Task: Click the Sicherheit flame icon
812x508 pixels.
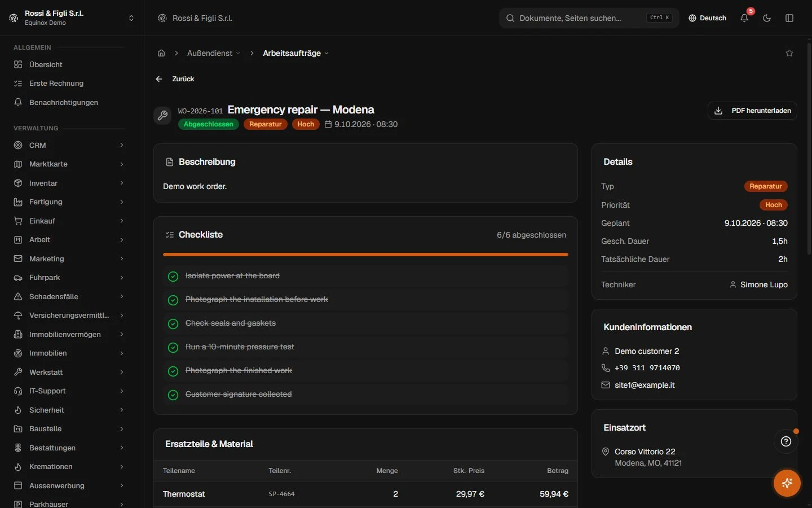Action: click(x=18, y=410)
